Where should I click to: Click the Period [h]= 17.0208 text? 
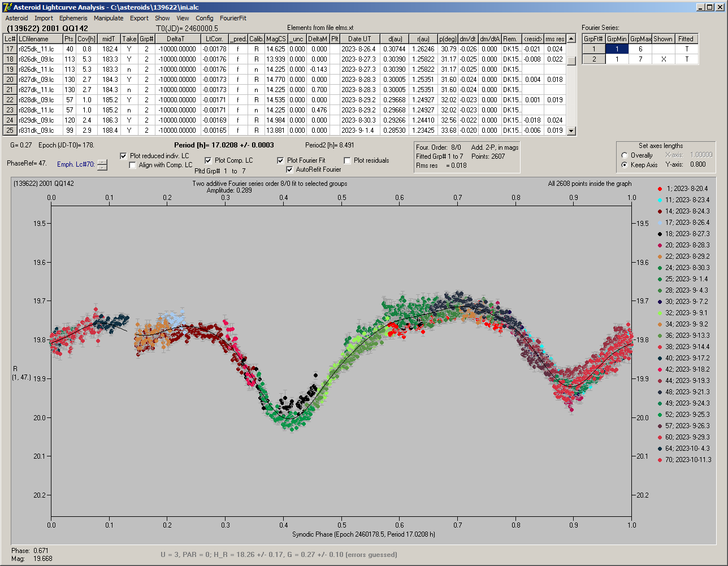[x=224, y=145]
